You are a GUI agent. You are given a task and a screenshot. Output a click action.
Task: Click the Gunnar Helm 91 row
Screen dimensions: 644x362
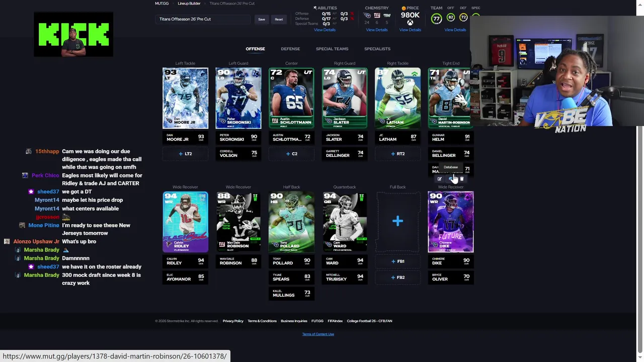(451, 137)
